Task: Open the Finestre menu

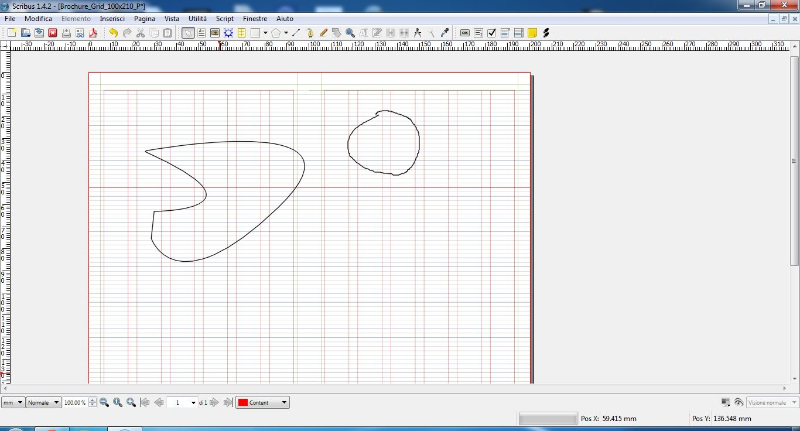Action: point(253,19)
